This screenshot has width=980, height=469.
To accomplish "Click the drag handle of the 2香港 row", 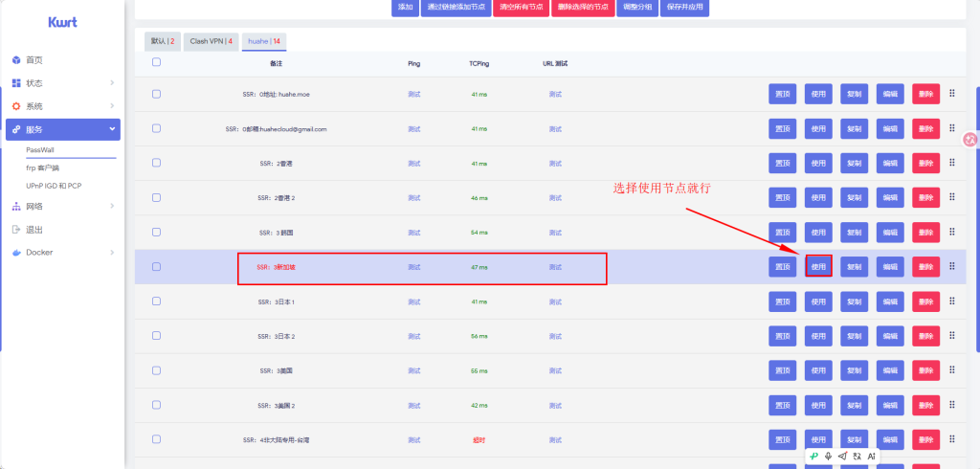I will click(x=952, y=163).
